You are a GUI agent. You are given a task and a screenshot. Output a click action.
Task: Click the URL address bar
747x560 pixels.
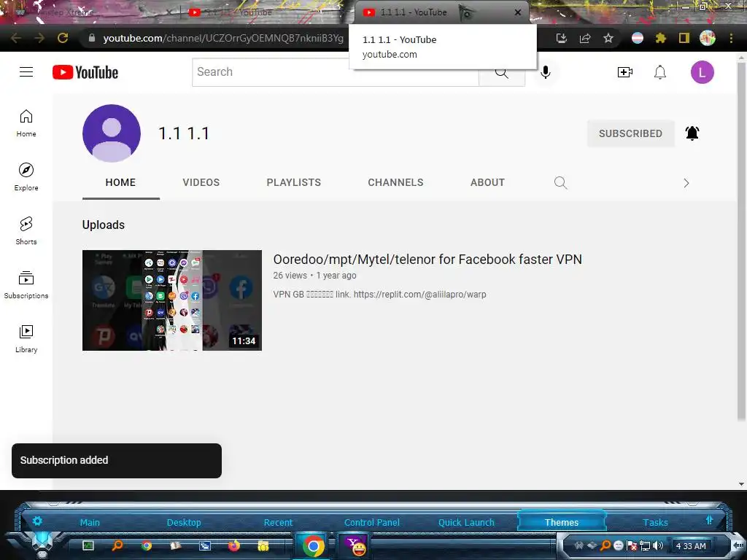[223, 38]
